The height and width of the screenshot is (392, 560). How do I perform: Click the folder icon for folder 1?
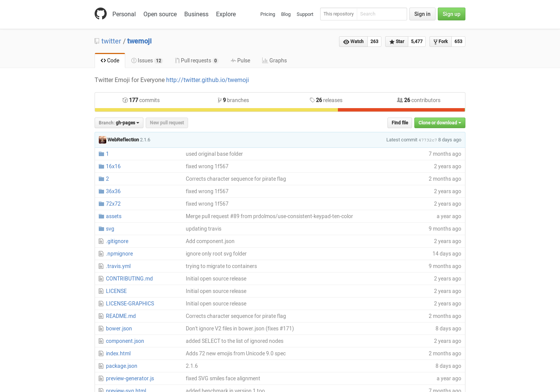pos(101,154)
